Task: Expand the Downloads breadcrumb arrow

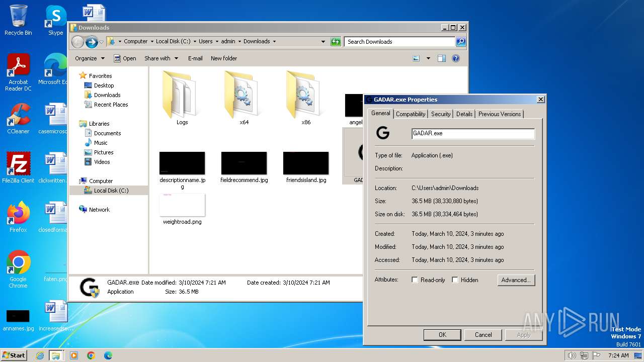Action: pyautogui.click(x=274, y=42)
